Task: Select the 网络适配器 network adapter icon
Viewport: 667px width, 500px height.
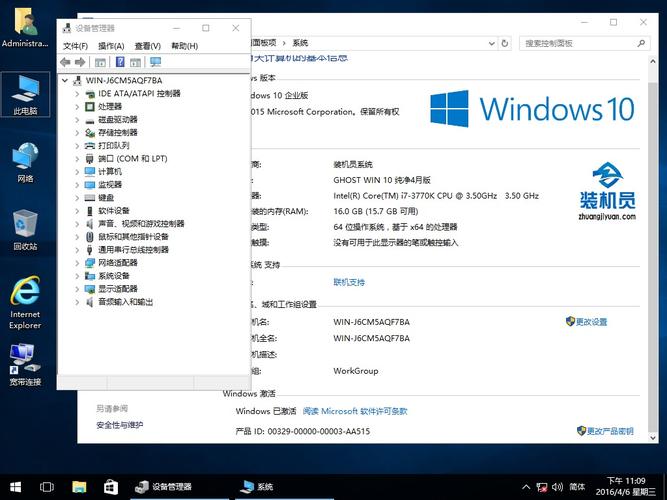Action: (x=90, y=263)
